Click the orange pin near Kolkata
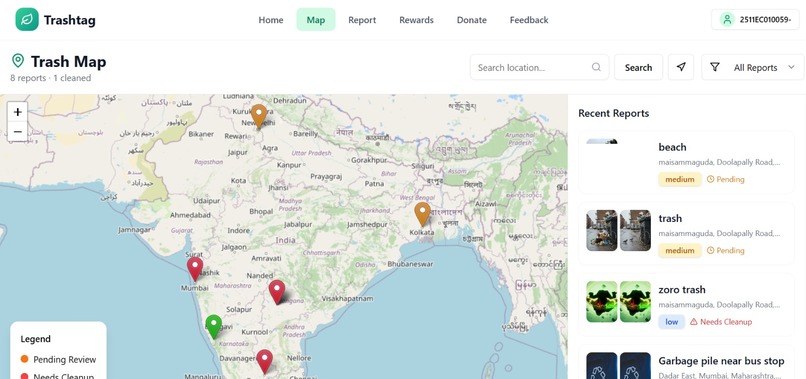Image resolution: width=806 pixels, height=379 pixels. pos(422,213)
